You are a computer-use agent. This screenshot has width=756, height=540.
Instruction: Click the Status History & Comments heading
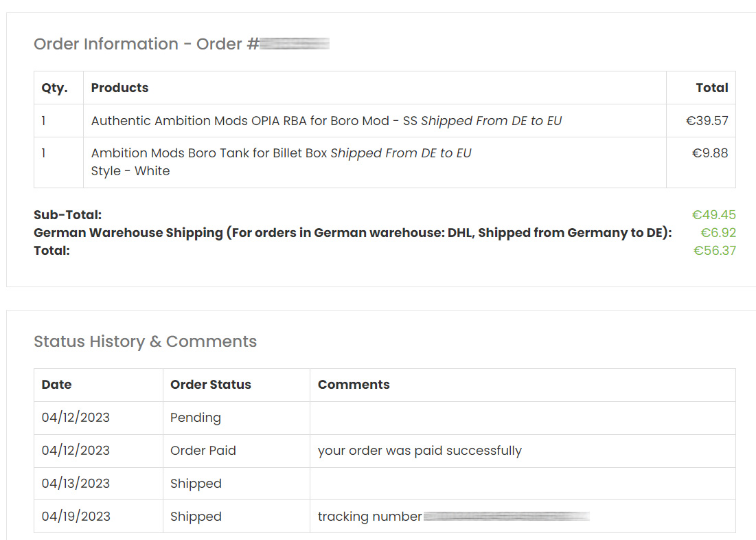145,341
